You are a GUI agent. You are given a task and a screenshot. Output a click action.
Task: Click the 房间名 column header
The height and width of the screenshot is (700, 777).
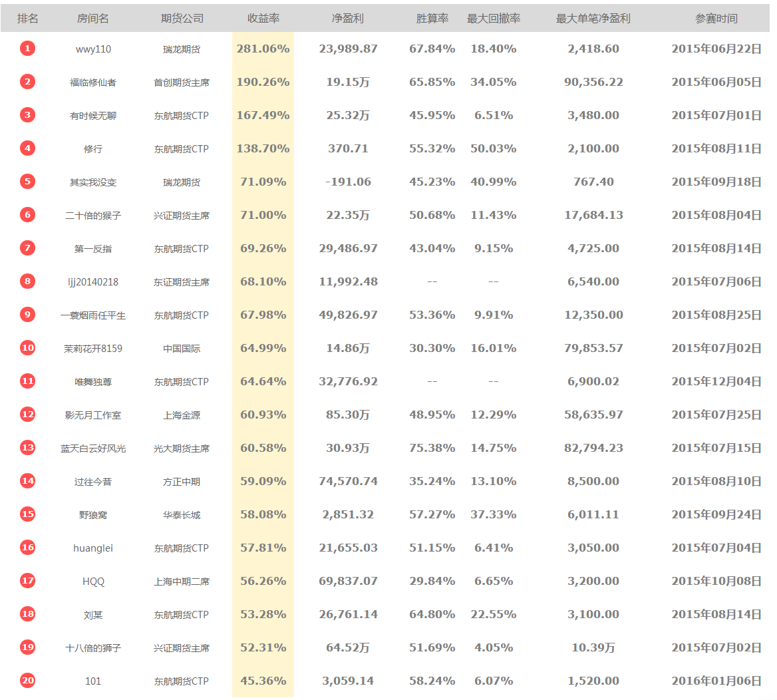[92, 19]
